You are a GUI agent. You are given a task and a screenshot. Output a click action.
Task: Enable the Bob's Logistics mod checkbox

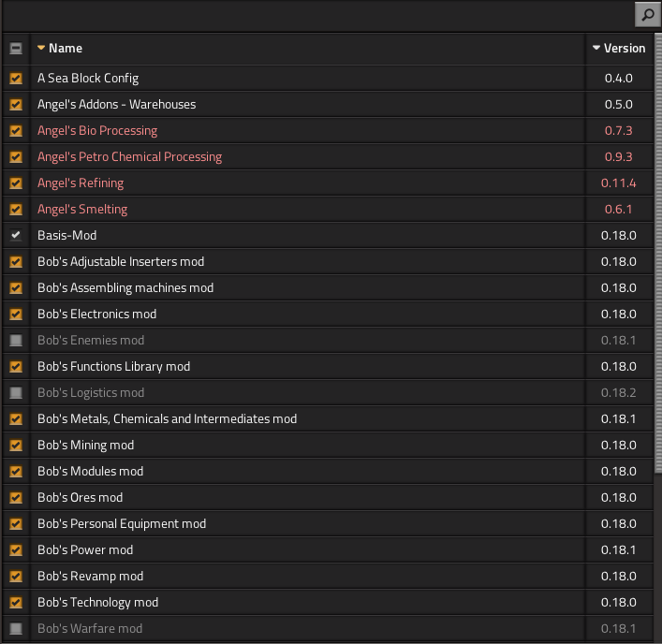(x=16, y=393)
